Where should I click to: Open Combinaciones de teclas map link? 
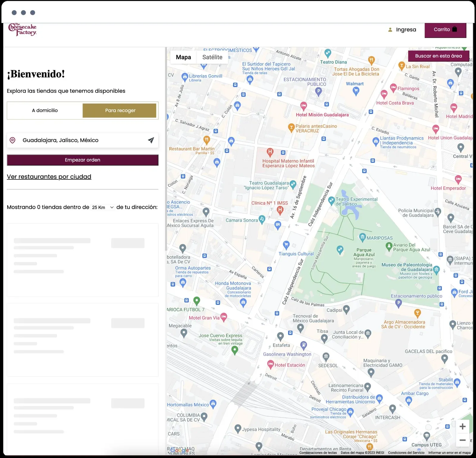coord(318,453)
